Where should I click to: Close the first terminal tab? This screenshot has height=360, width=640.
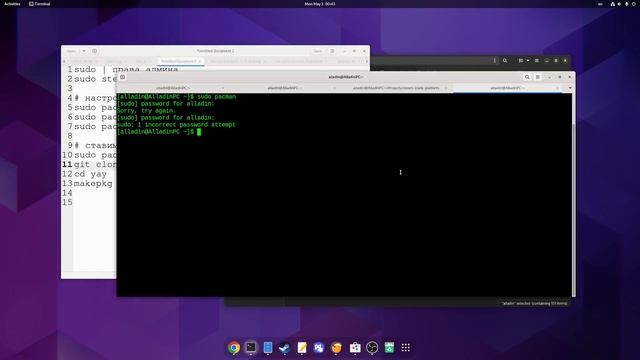pos(222,88)
